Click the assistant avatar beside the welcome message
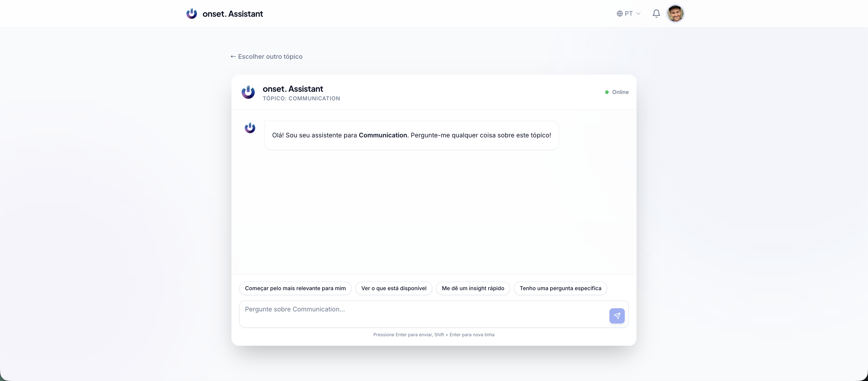Viewport: 868px width, 381px height. 250,128
